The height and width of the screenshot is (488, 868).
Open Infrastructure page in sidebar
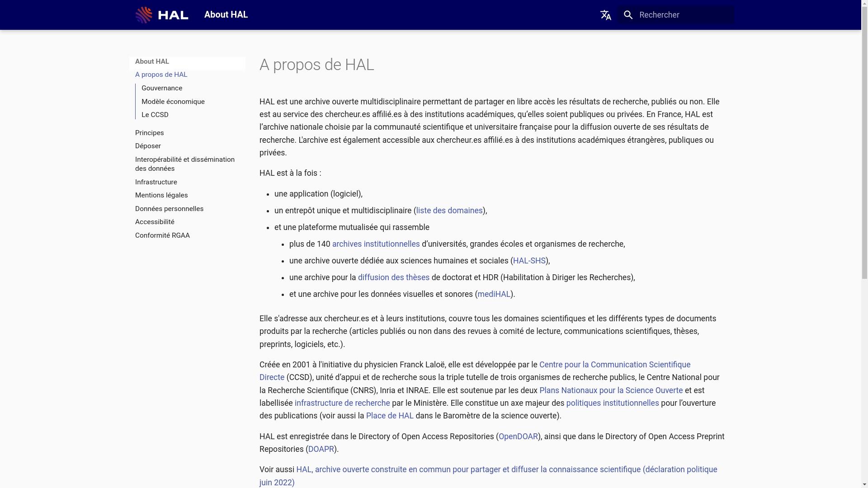(x=156, y=182)
